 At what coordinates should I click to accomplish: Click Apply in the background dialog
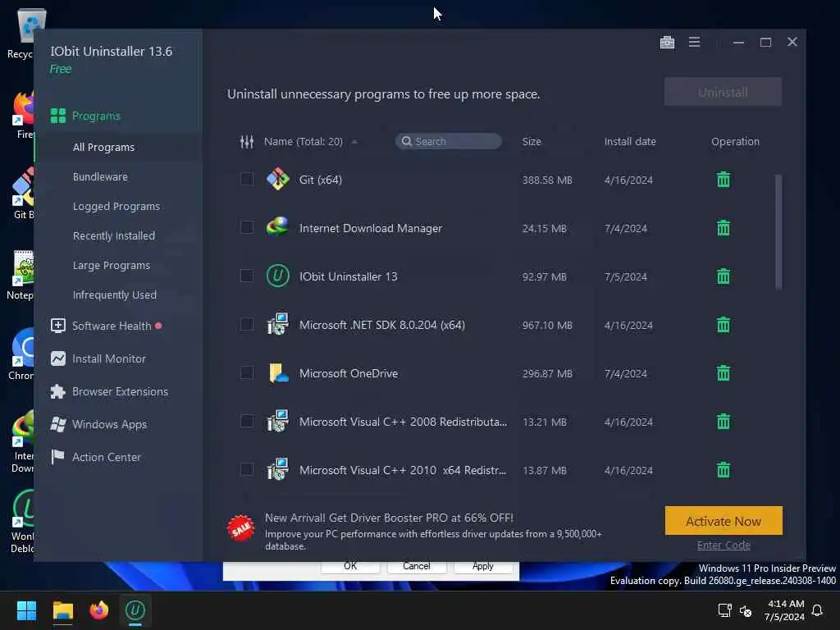(482, 567)
